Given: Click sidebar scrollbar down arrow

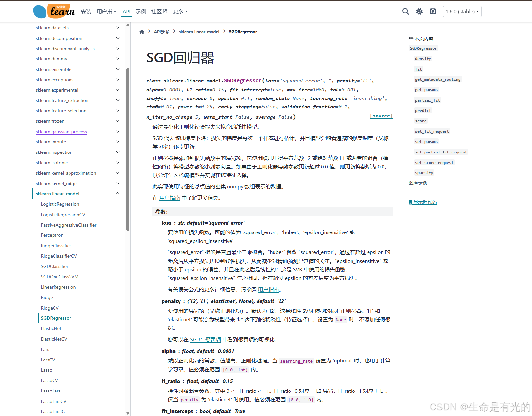Looking at the screenshot, I should [128, 413].
